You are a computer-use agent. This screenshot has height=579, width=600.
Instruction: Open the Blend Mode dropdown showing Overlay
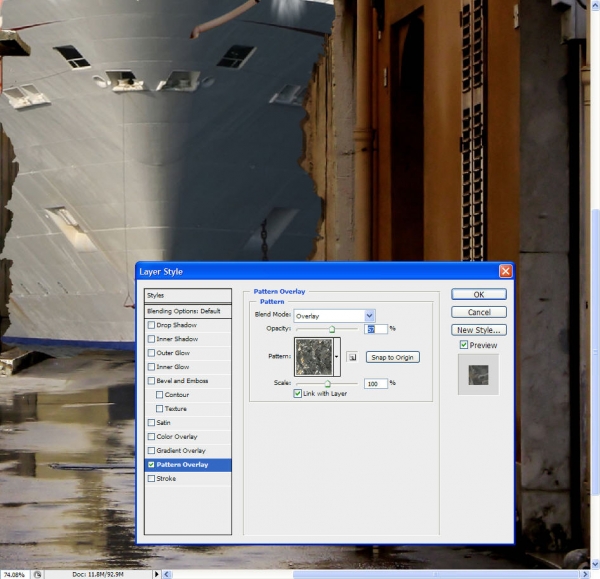(x=334, y=316)
